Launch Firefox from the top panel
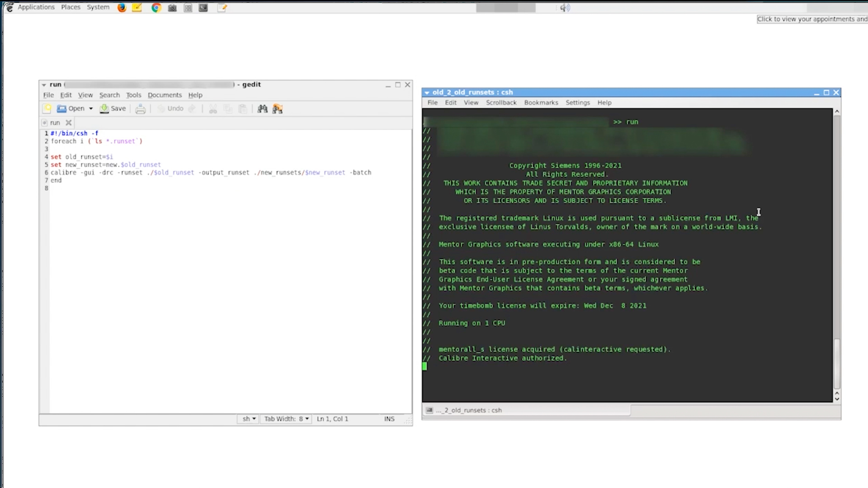Viewport: 868px width, 488px height. (x=122, y=8)
